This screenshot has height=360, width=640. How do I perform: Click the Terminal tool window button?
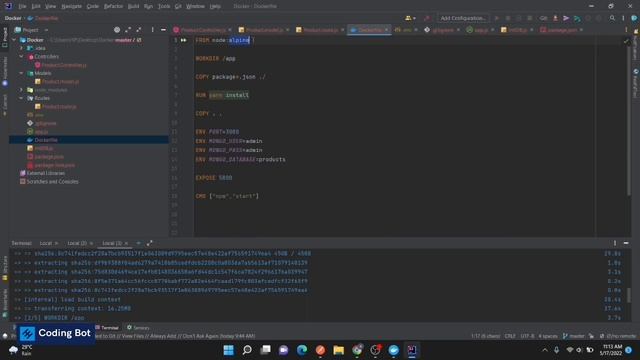click(x=107, y=328)
